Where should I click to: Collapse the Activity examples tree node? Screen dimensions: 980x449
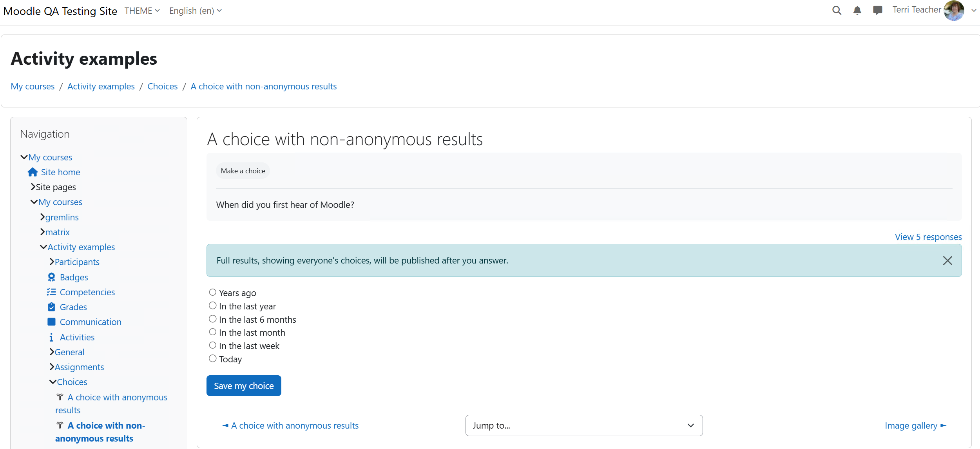(x=43, y=247)
